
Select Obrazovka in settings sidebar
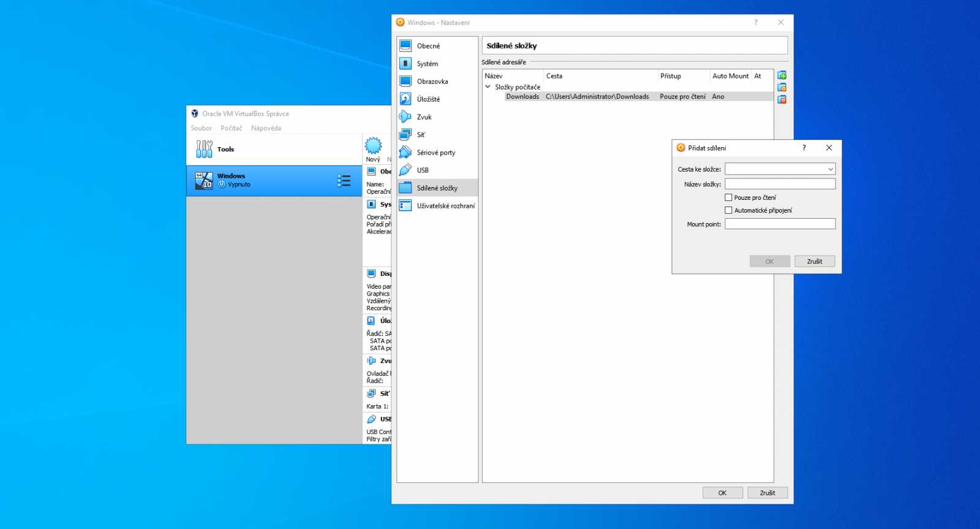point(437,82)
